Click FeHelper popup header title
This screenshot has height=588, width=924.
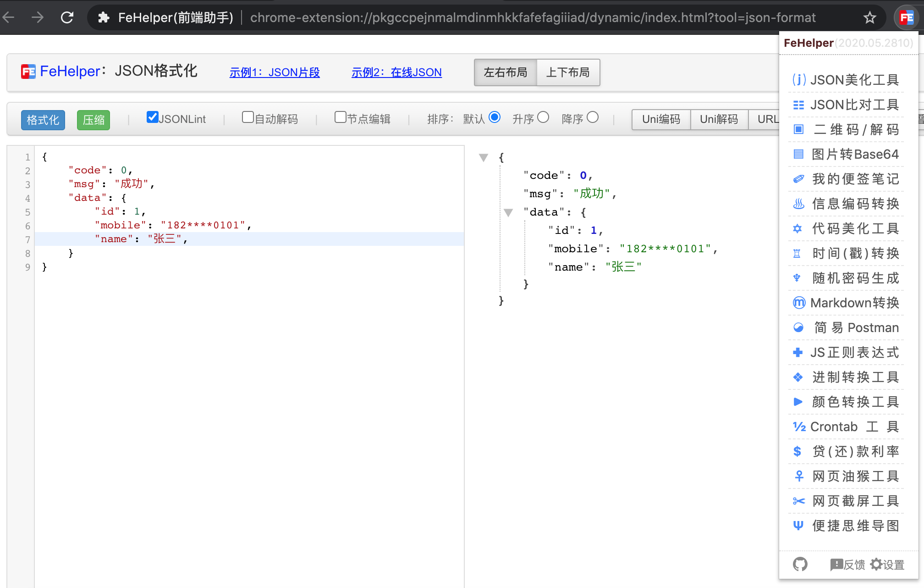point(808,43)
